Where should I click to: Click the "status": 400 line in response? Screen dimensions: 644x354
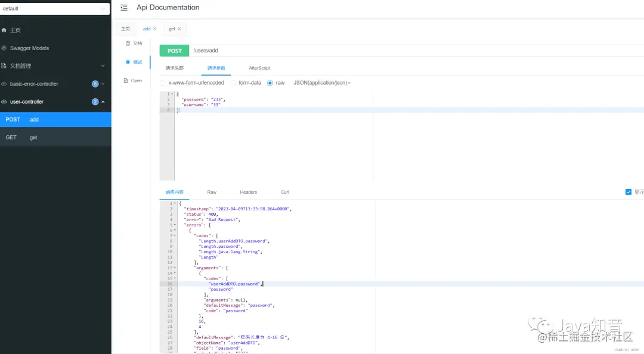tap(201, 215)
